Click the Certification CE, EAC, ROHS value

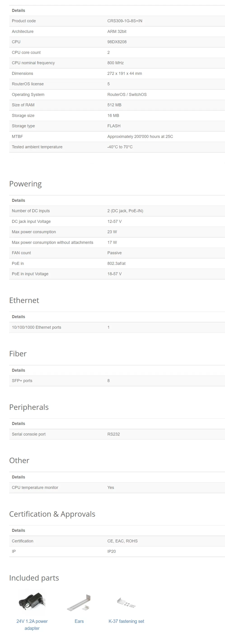[122, 541]
